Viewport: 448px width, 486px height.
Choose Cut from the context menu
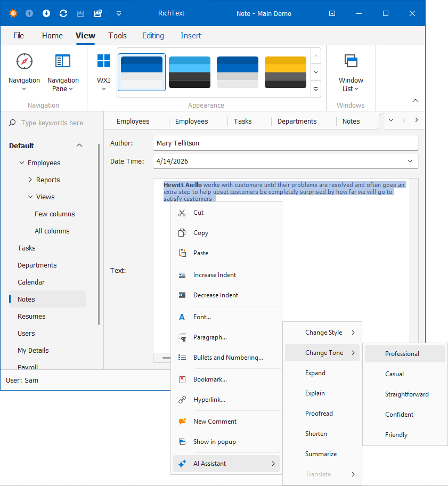point(226,213)
